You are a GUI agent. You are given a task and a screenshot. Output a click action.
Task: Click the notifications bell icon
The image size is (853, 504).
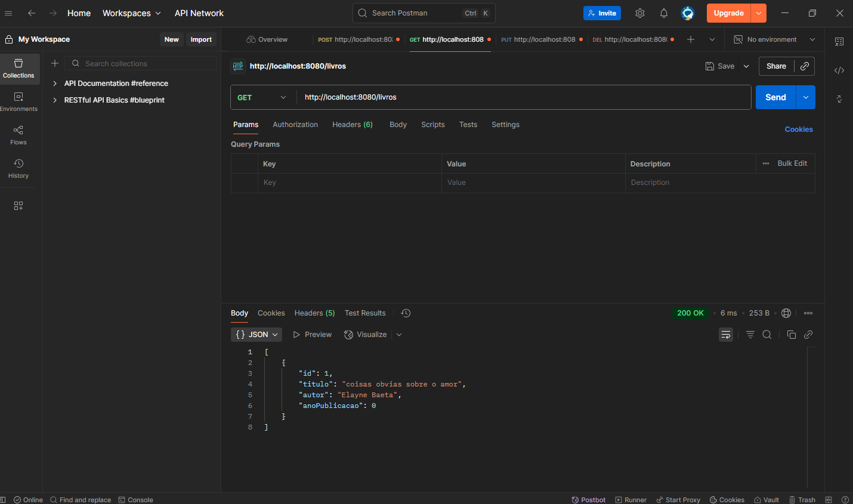tap(663, 13)
